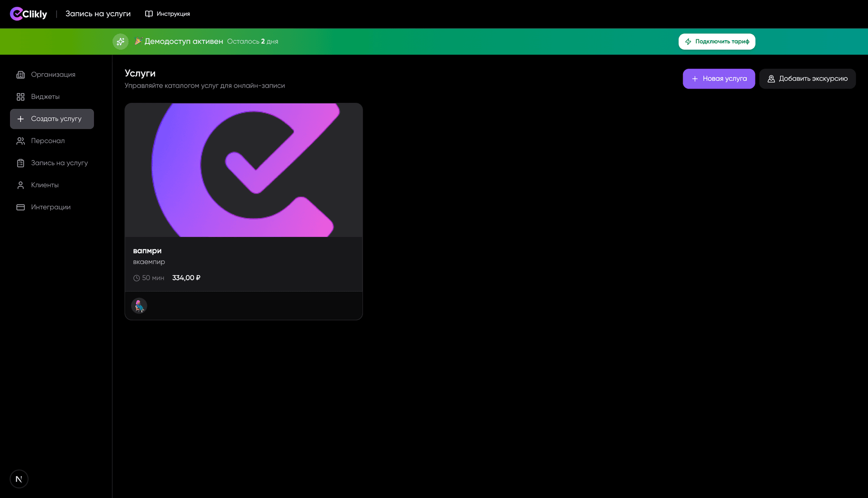
Task: Click the sparkle icon in demo banner
Action: (x=120, y=42)
